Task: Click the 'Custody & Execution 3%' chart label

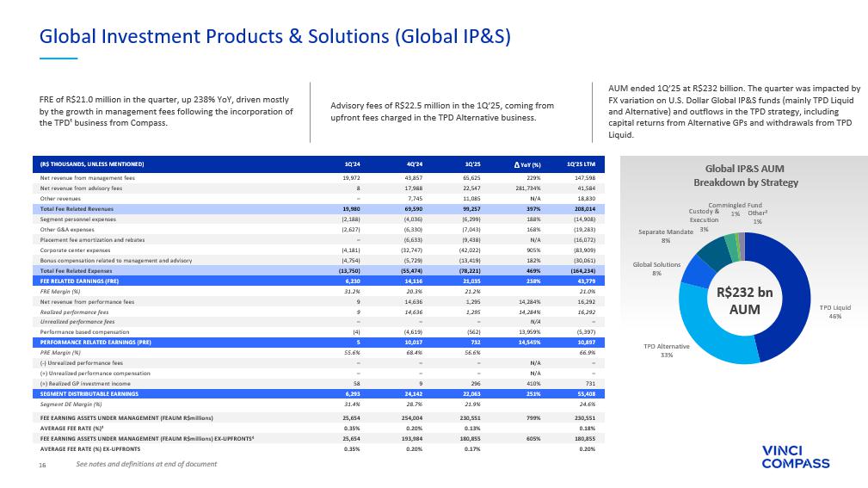Action: (704, 220)
